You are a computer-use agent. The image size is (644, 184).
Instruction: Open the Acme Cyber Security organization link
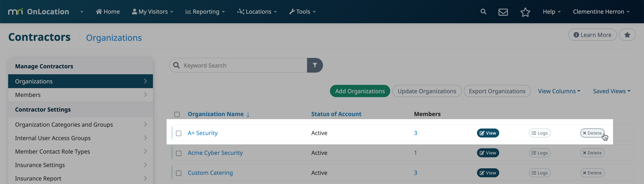coord(215,153)
